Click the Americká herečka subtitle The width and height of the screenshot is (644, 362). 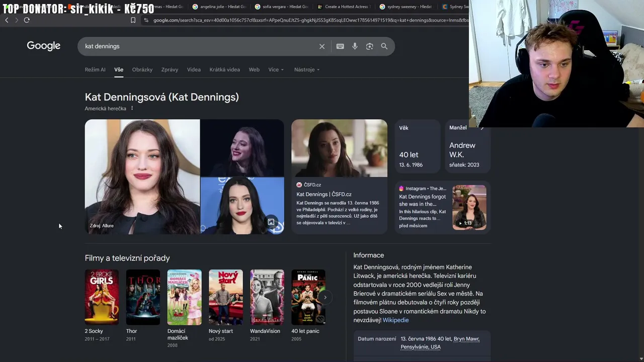pos(106,109)
